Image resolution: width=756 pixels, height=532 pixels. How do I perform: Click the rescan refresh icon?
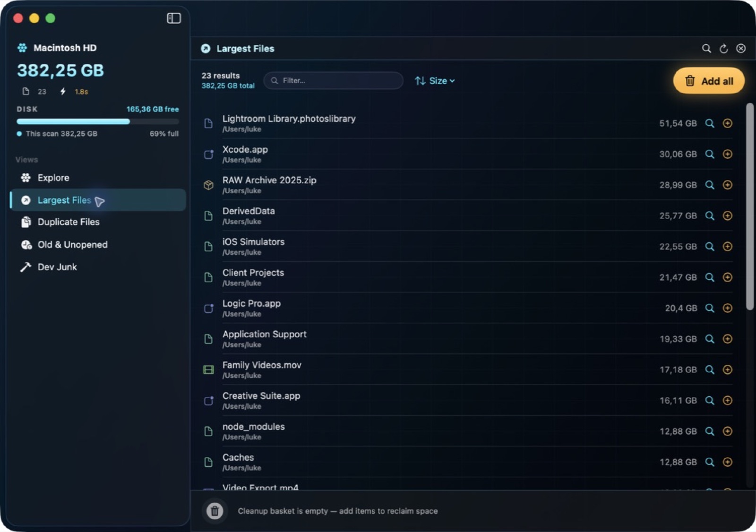click(723, 49)
